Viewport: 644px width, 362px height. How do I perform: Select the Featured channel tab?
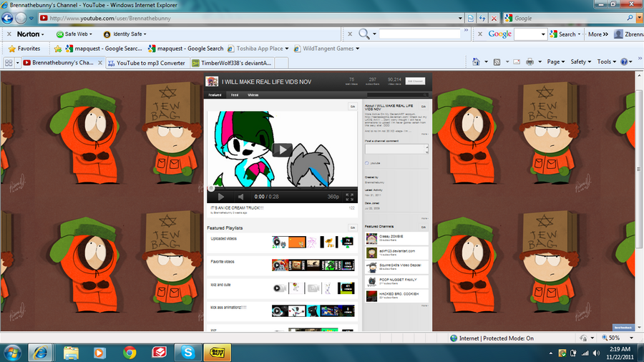coord(215,95)
